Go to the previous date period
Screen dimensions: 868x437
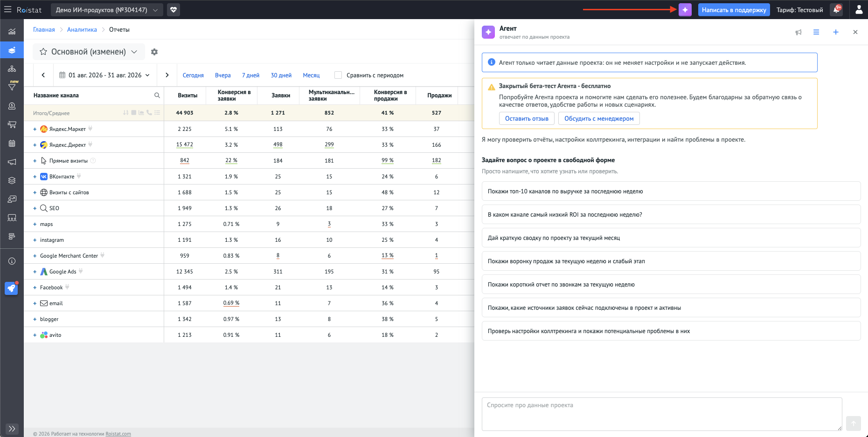click(43, 75)
